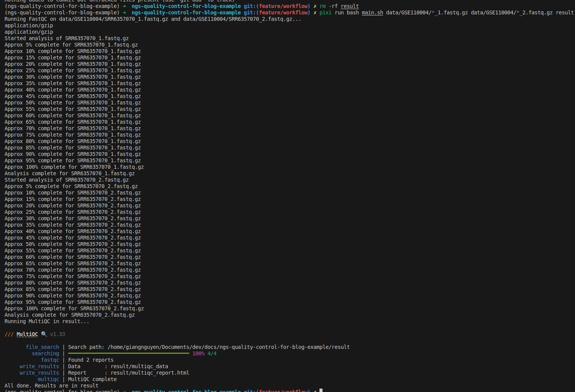
Task: Click 'Analysis complete for SRR6357070_1.fastq.gz' line
Action: click(x=70, y=173)
